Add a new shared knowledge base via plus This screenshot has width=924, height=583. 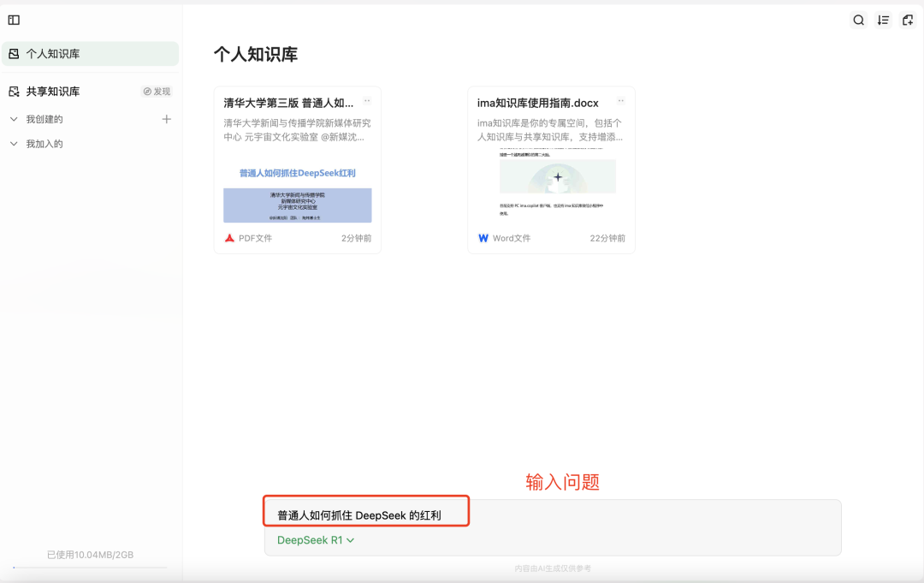click(166, 119)
